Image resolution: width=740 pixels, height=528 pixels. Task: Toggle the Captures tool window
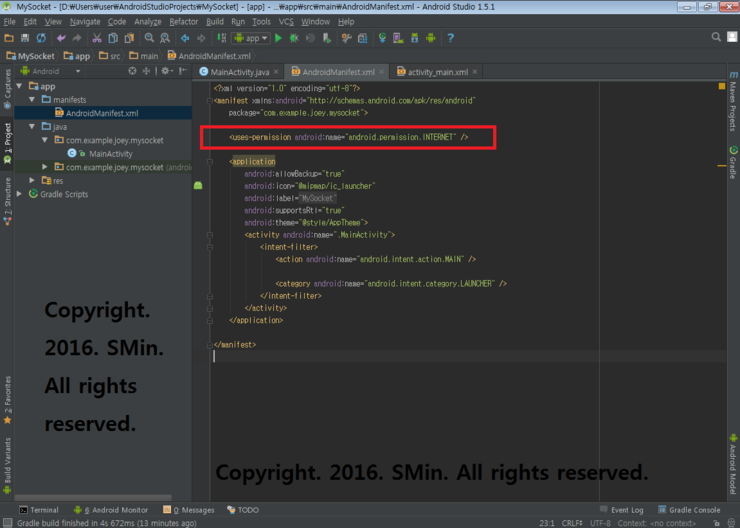coord(7,89)
